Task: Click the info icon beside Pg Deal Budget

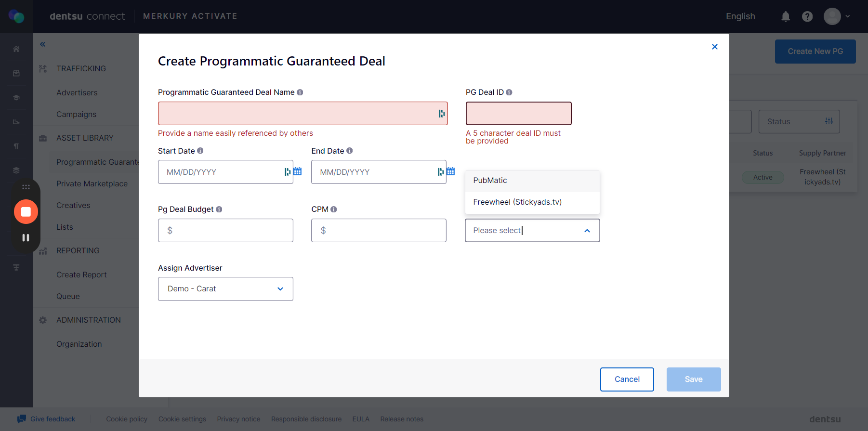Action: click(219, 209)
